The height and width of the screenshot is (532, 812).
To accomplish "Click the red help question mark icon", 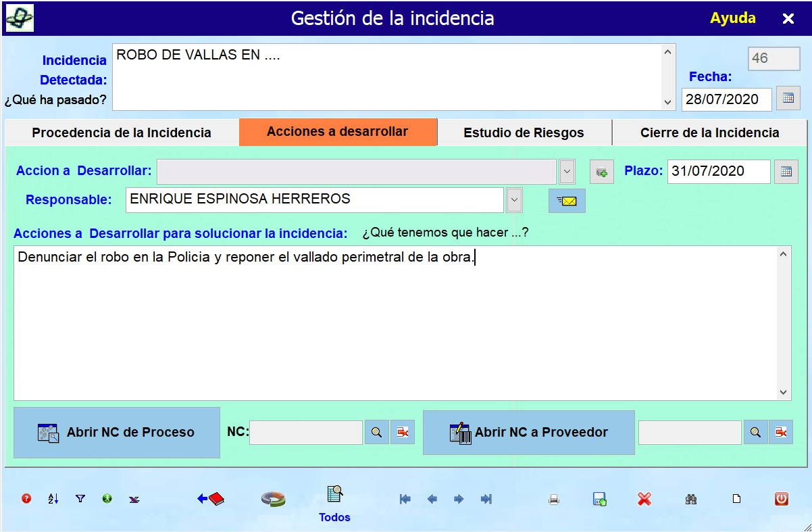I will coord(26,499).
